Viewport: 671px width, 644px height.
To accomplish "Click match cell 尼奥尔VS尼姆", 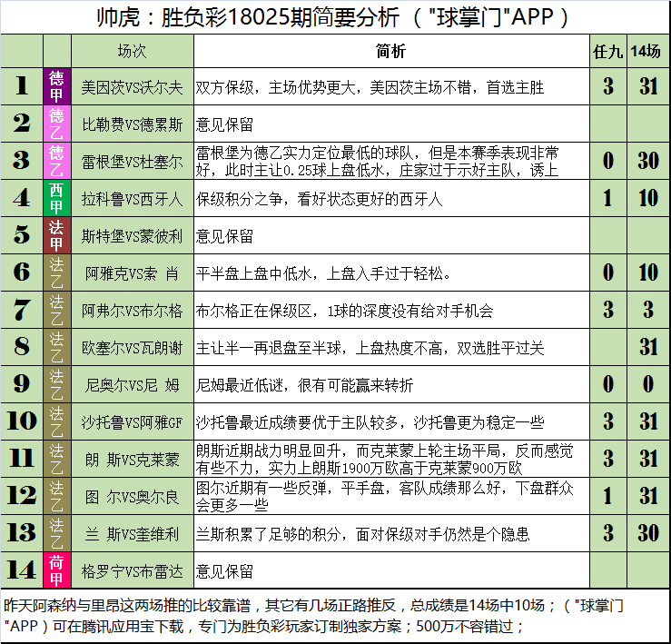I will click(133, 385).
